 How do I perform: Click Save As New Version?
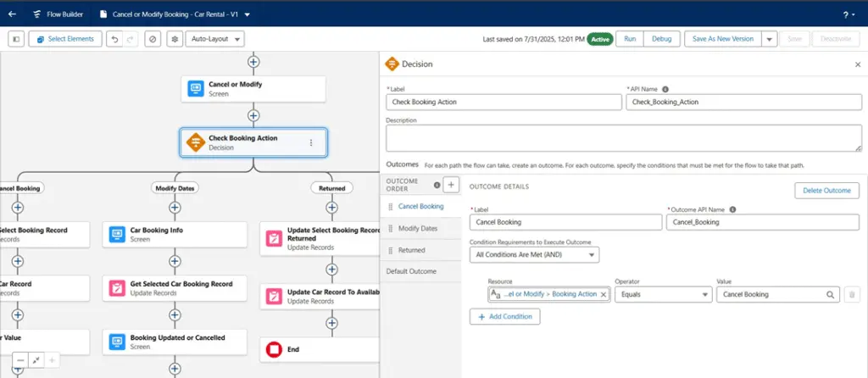pos(723,39)
